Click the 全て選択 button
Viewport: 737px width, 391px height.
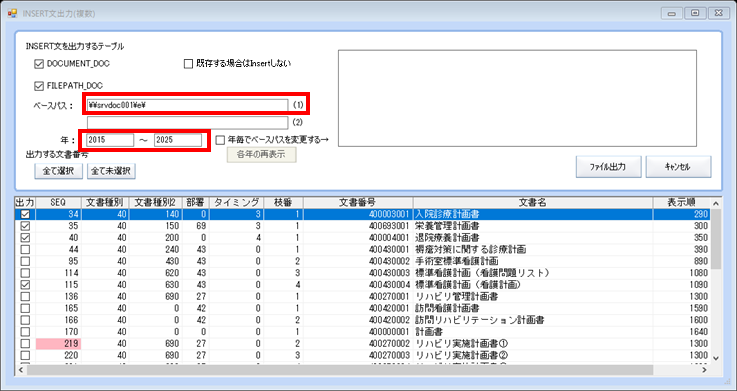tap(59, 172)
